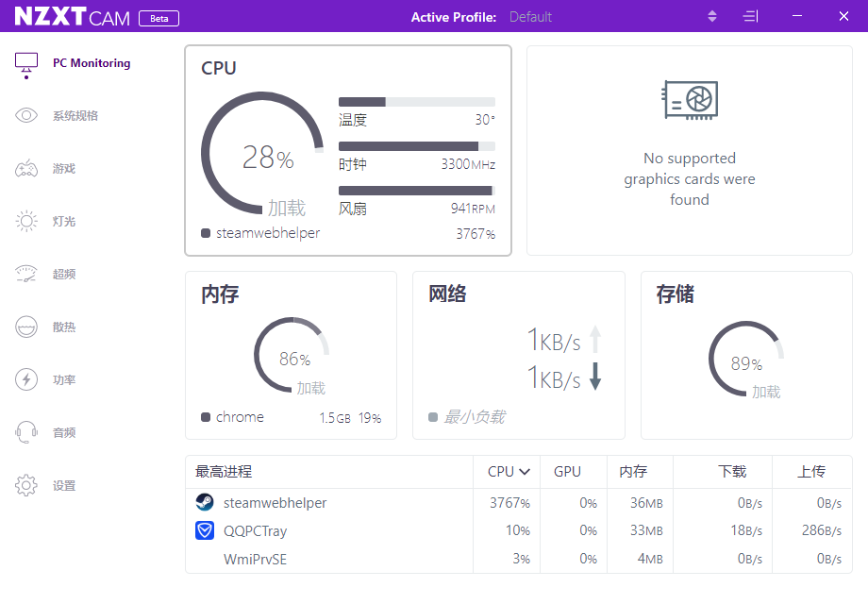Click the steamwebhelper Steam icon
The width and height of the screenshot is (868, 604).
coord(205,502)
